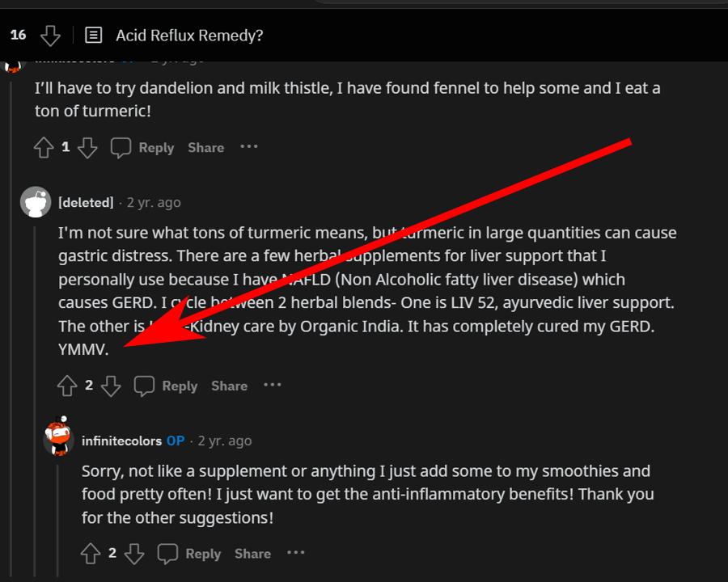Click the post body icon beside the title
Image resolution: width=728 pixels, height=582 pixels.
(93, 36)
